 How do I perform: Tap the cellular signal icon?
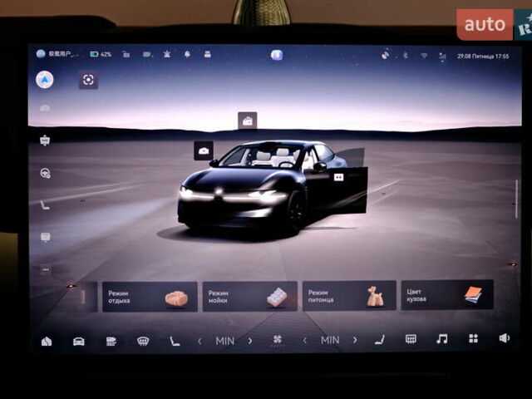tap(442, 56)
